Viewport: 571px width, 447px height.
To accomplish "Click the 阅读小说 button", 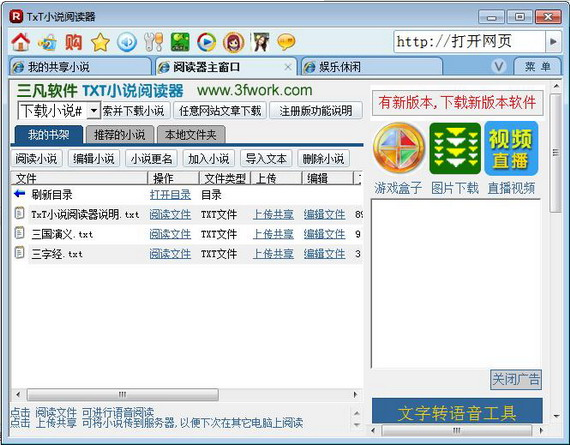I will (x=36, y=159).
